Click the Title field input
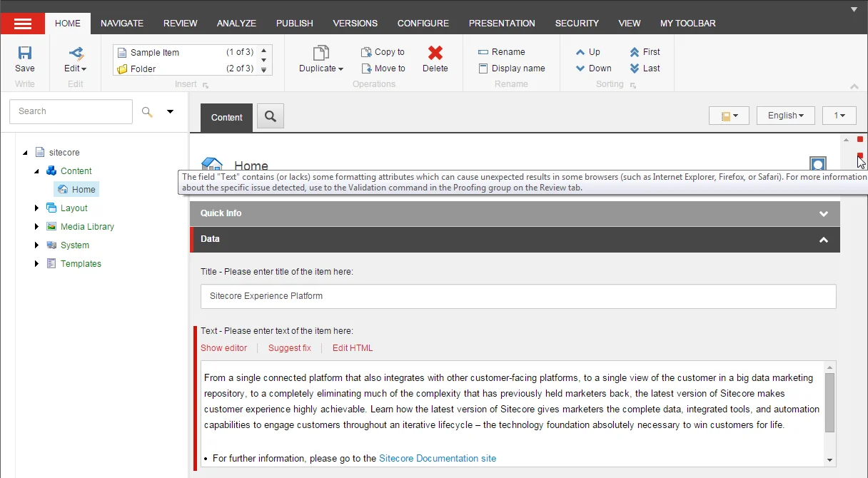Screen dimensions: 868x478 point(518,296)
